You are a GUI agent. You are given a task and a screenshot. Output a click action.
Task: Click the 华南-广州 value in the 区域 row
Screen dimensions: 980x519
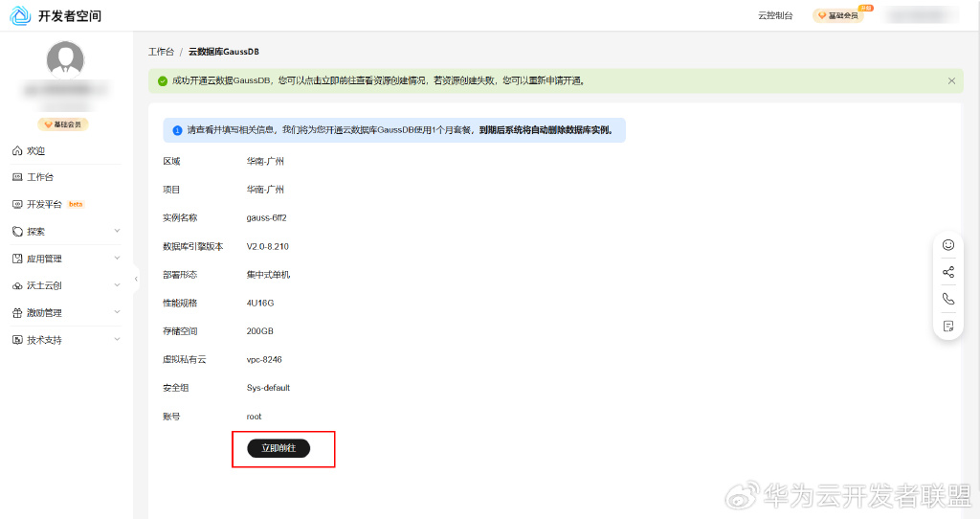click(x=265, y=161)
